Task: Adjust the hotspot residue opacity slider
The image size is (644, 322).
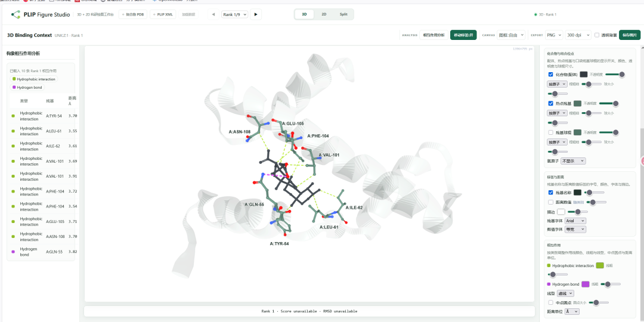Action: pyautogui.click(x=609, y=104)
